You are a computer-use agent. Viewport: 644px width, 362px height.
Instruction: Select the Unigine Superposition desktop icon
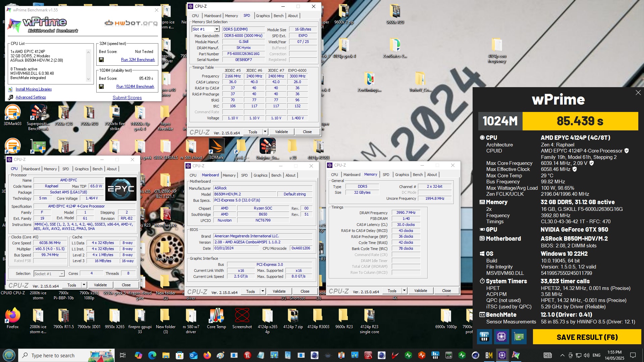(x=267, y=149)
